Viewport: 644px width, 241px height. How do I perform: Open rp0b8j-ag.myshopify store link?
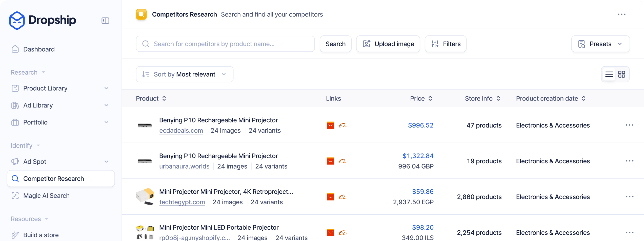click(194, 238)
